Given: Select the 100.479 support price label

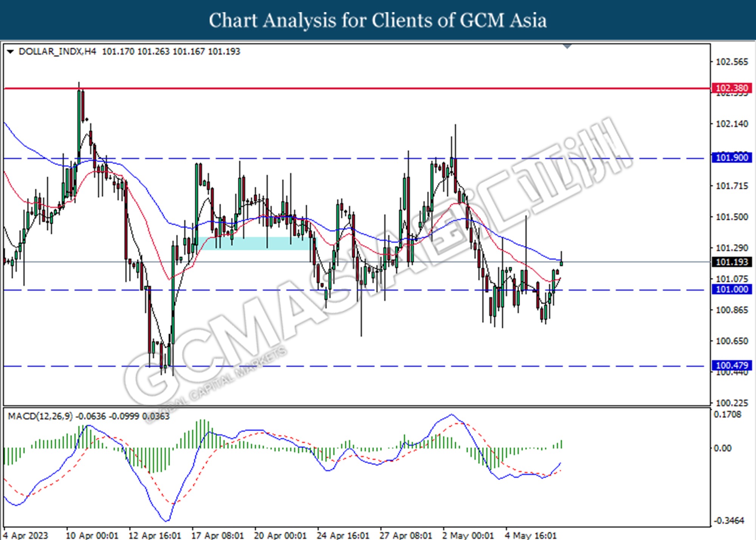Looking at the screenshot, I should (x=732, y=365).
